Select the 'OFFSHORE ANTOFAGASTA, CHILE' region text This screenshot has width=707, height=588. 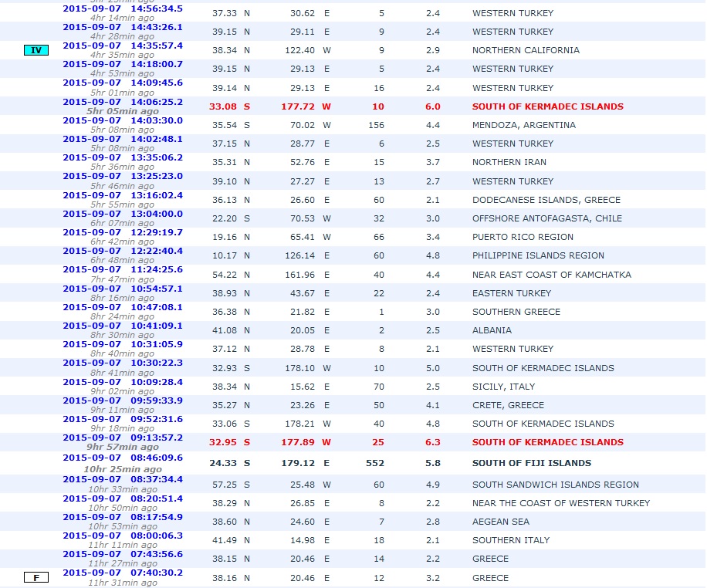(x=547, y=218)
